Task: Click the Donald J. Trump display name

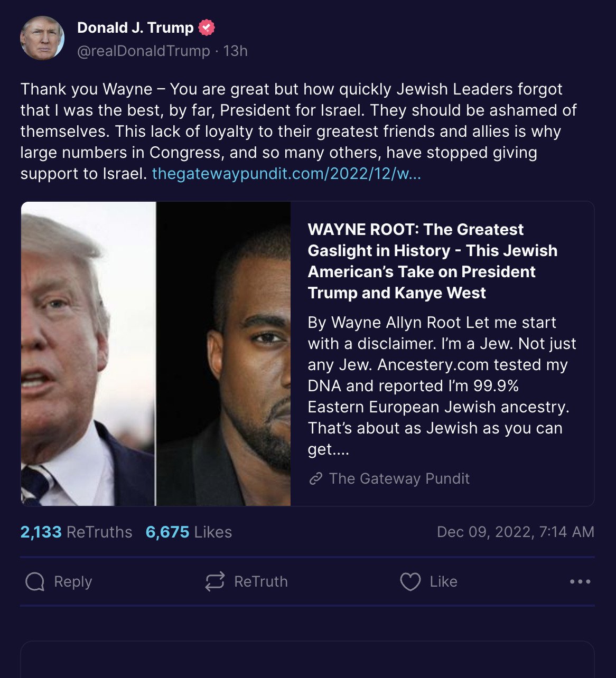Action: (x=135, y=27)
